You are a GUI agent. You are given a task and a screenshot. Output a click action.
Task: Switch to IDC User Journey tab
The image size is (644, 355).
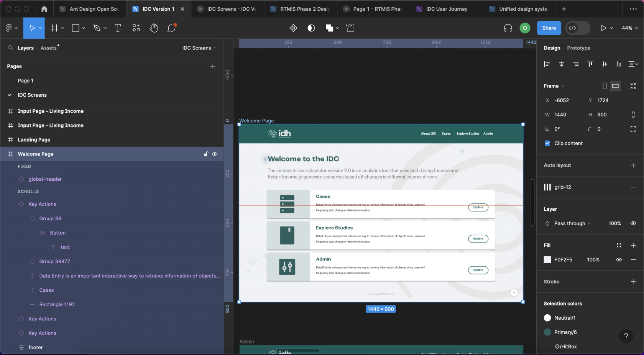pos(446,9)
